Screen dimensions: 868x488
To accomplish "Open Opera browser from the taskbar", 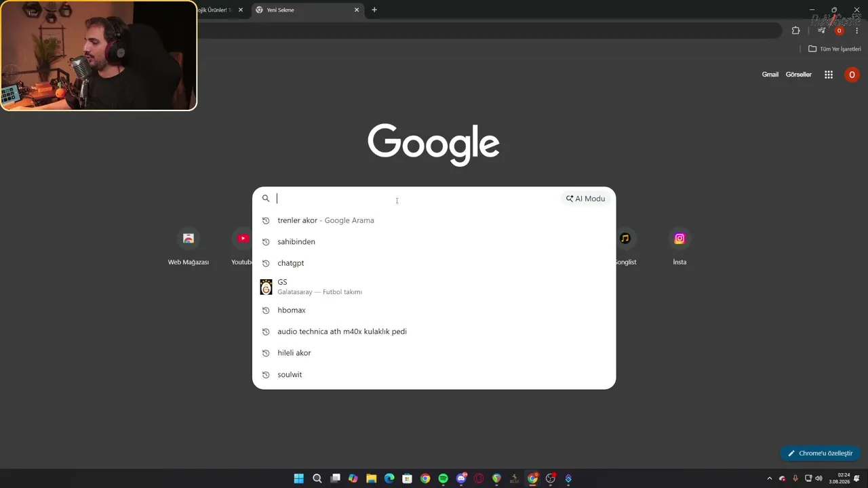I will (479, 479).
